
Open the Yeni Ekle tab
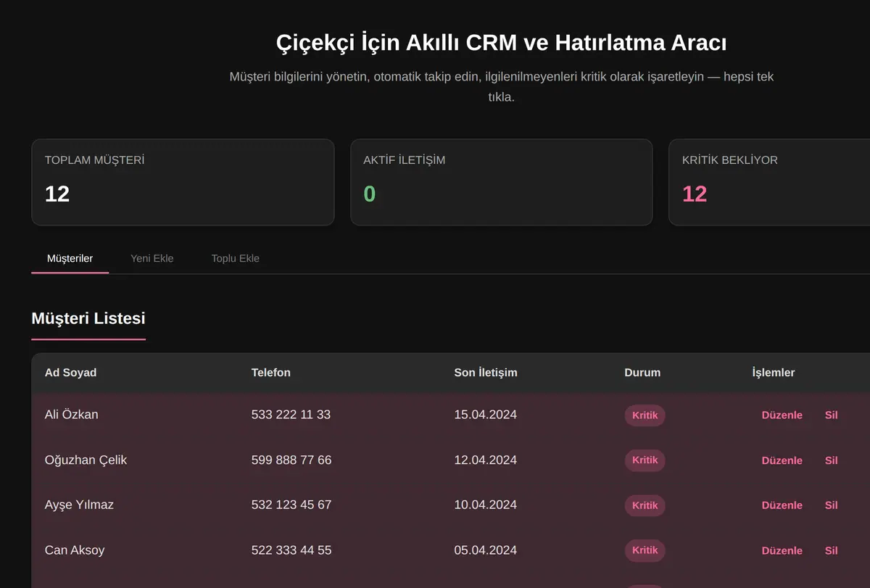[x=152, y=258]
